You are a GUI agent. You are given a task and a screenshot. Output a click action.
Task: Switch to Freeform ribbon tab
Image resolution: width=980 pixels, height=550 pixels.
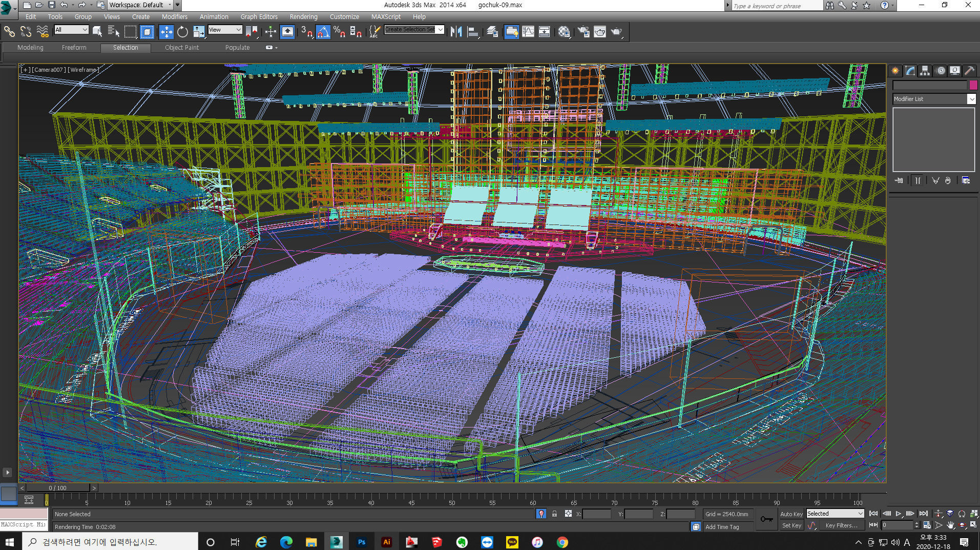pyautogui.click(x=74, y=48)
